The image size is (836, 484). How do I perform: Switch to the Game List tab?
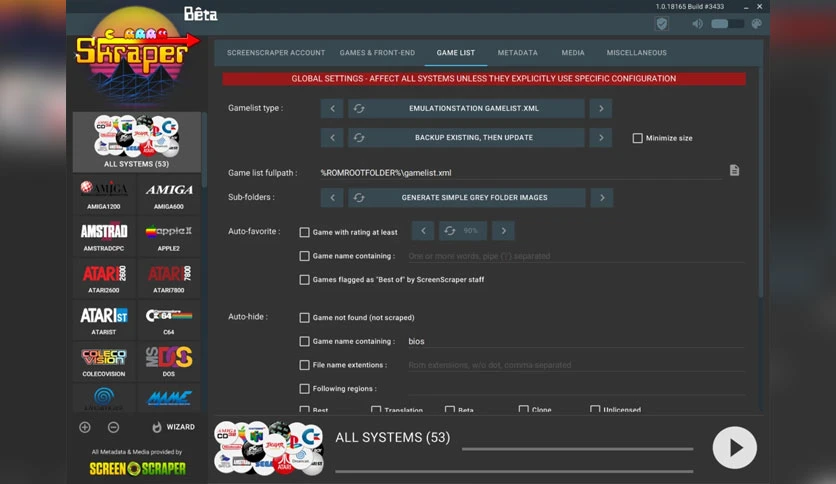455,53
